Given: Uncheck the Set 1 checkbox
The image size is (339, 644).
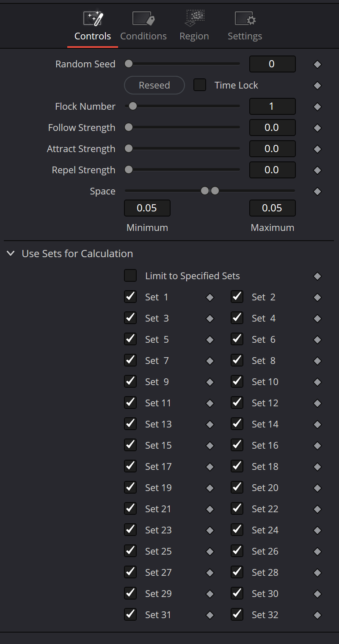Looking at the screenshot, I should point(130,297).
